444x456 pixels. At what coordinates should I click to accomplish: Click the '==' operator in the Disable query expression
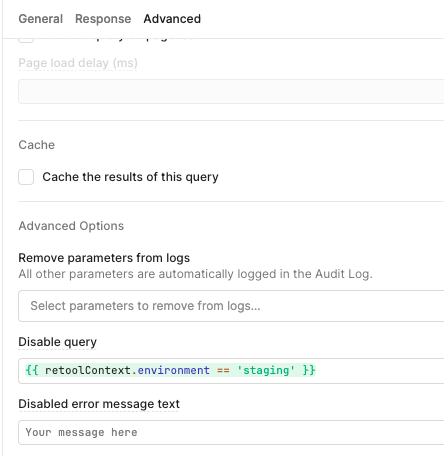pos(223,370)
